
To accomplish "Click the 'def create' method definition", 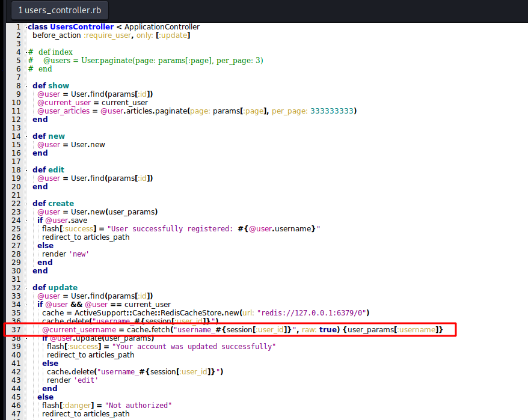I will coord(53,204).
